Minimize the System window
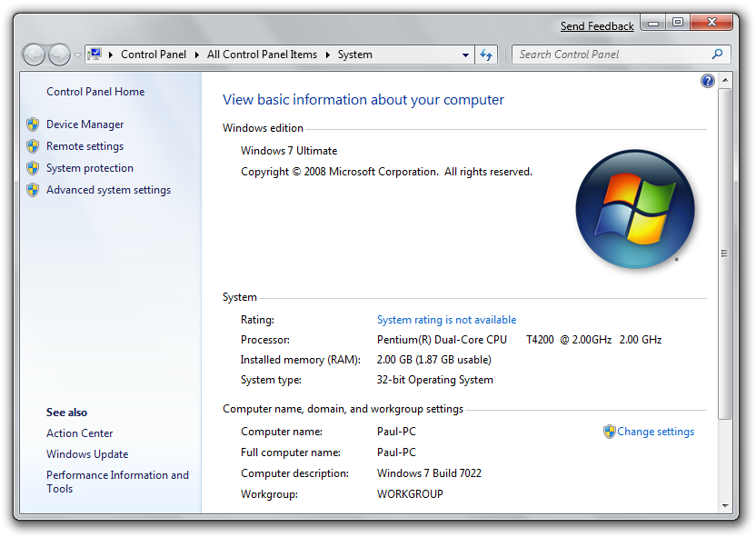Viewport: 756px width, 537px height. pos(653,23)
